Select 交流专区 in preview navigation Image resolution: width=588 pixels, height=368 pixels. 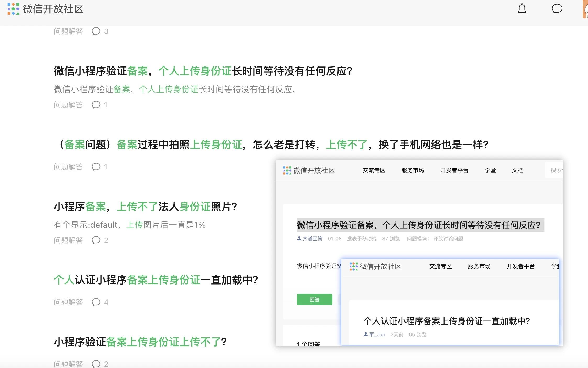point(374,170)
